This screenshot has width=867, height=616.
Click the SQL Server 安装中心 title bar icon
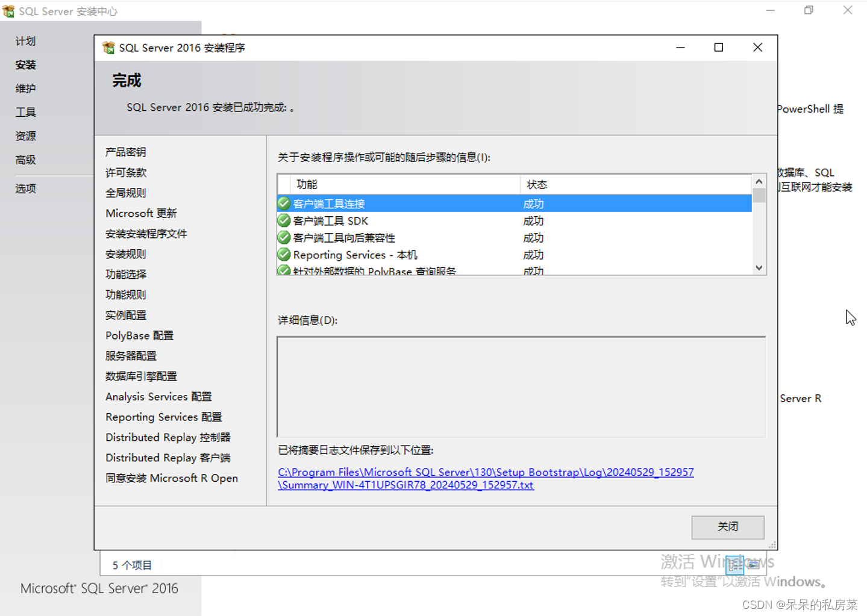[x=8, y=11]
